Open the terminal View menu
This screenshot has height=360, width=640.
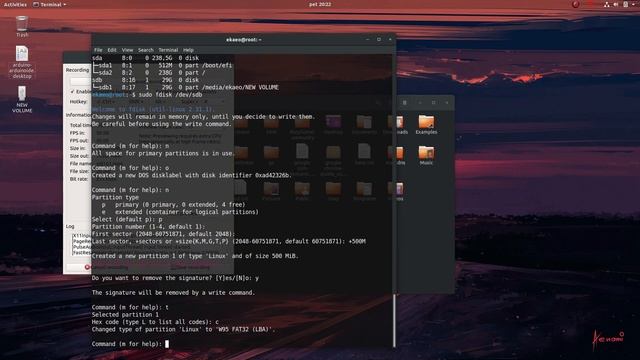click(127, 50)
